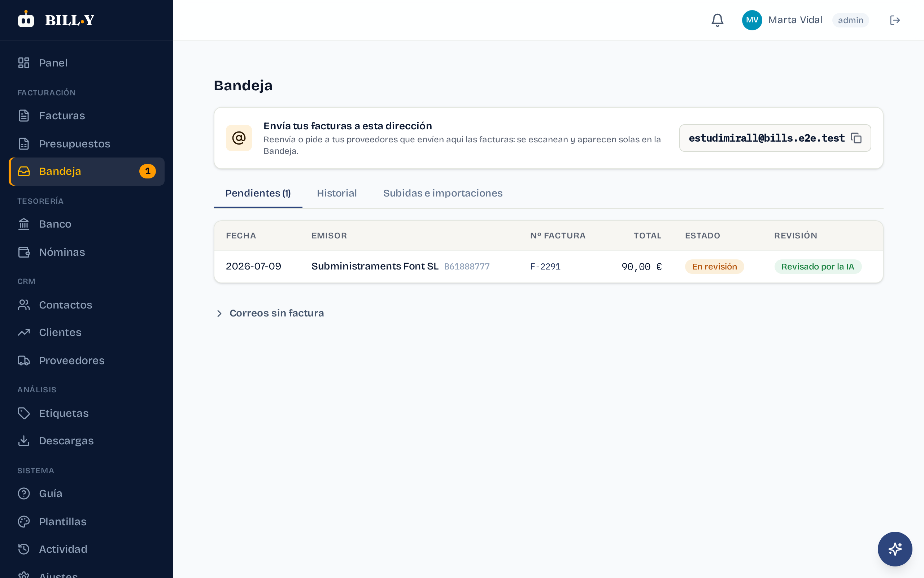Click the Revisado por la IA badge

coord(818,267)
